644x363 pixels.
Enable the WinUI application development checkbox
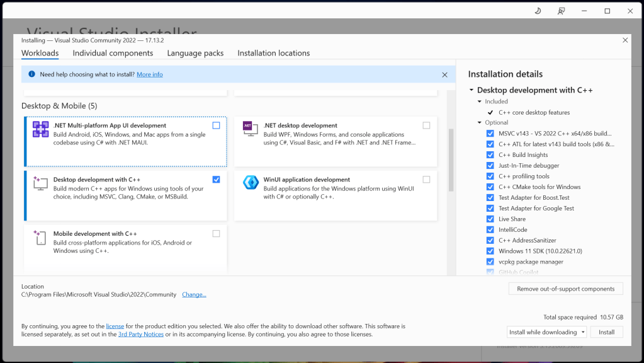(x=426, y=180)
